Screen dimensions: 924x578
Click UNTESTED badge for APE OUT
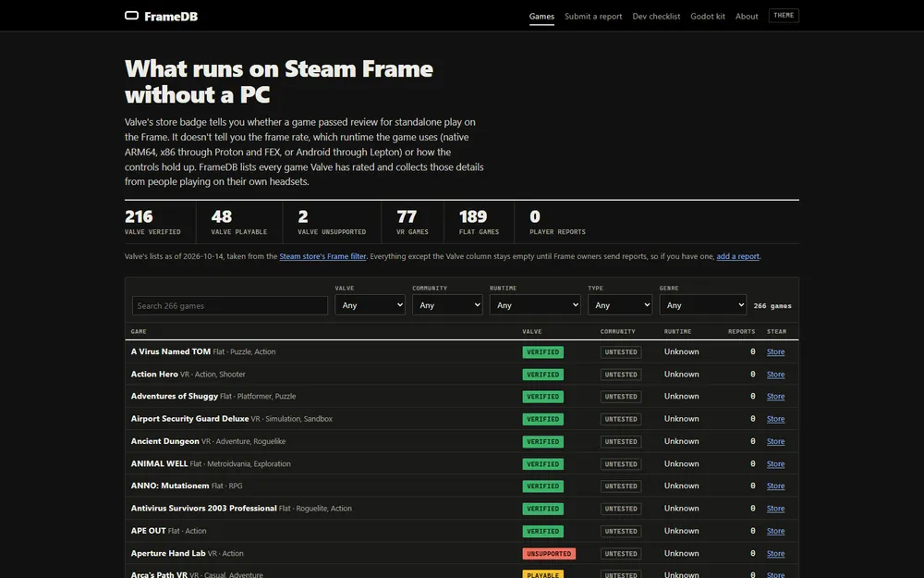(x=621, y=532)
